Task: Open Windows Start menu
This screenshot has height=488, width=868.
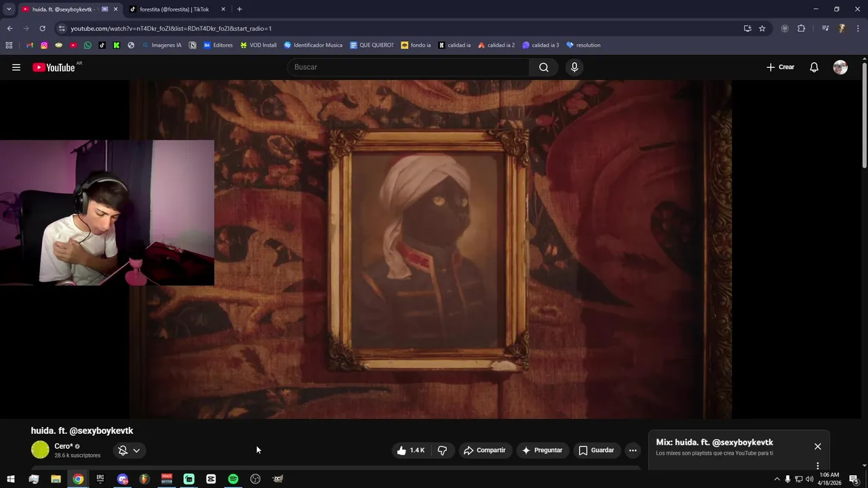Action: point(11,479)
